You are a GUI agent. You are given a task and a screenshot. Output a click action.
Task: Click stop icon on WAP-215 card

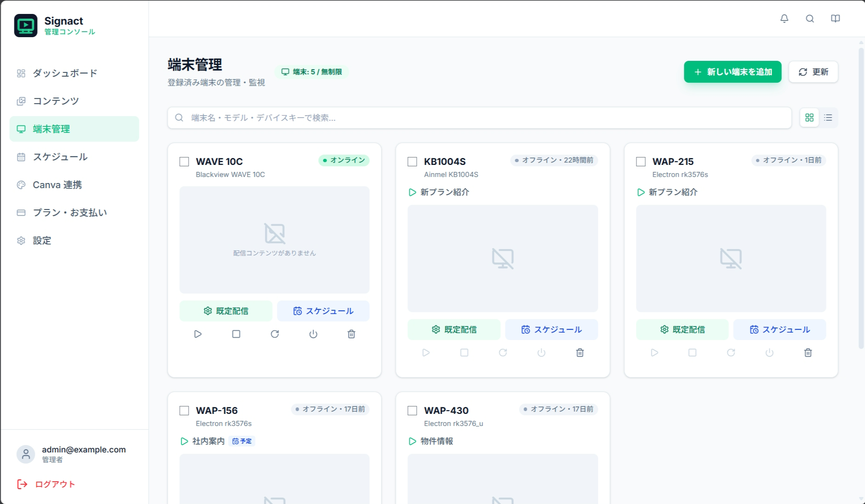click(692, 353)
